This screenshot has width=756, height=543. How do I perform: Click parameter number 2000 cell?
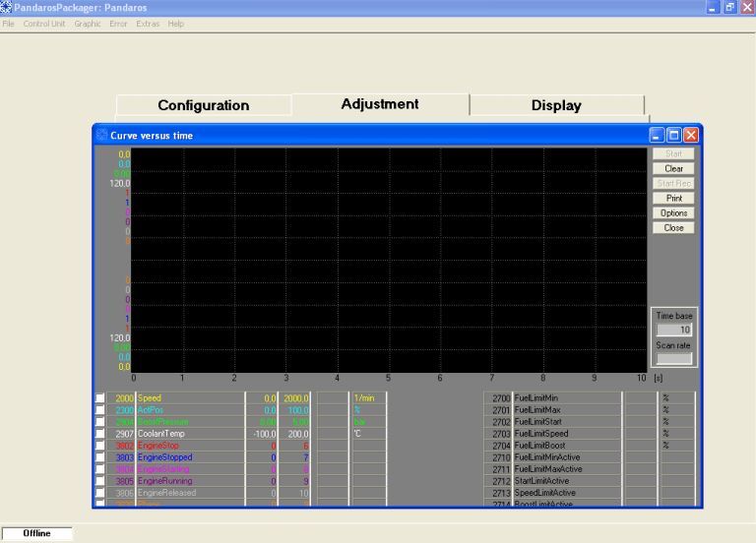tap(120, 398)
